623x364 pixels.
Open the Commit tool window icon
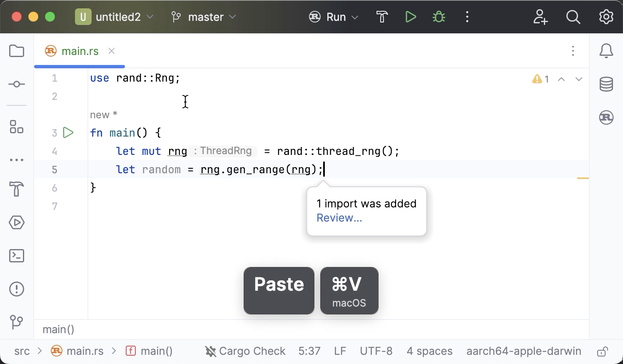(17, 84)
